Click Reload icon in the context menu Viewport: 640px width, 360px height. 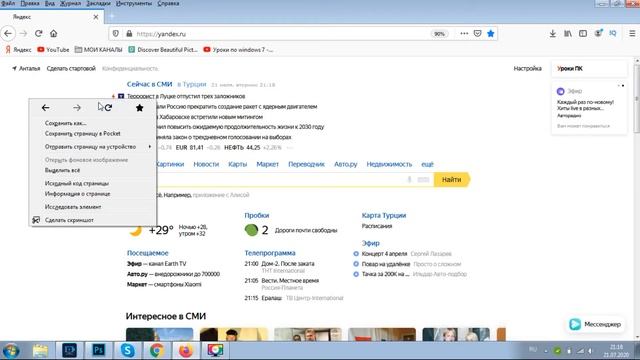click(109, 108)
